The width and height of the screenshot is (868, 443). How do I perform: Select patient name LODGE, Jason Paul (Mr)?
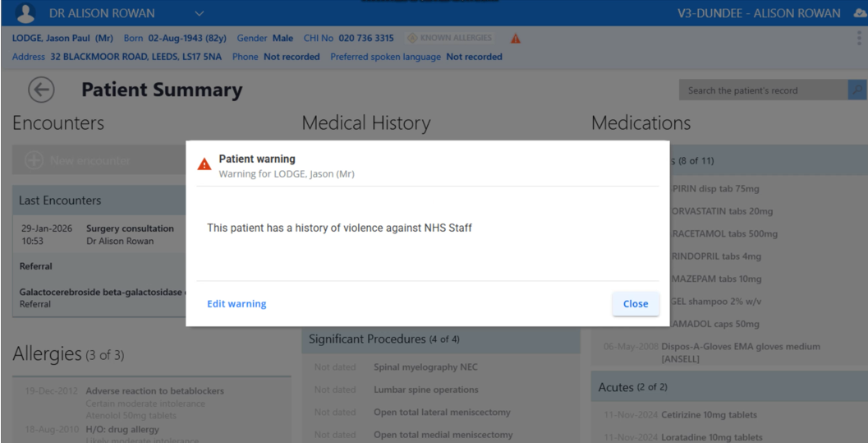click(x=62, y=38)
